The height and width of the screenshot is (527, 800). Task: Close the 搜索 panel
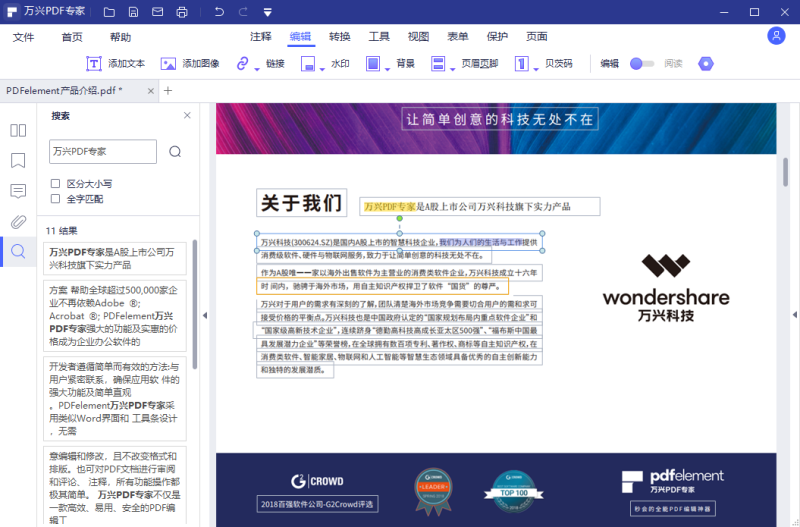tap(187, 115)
